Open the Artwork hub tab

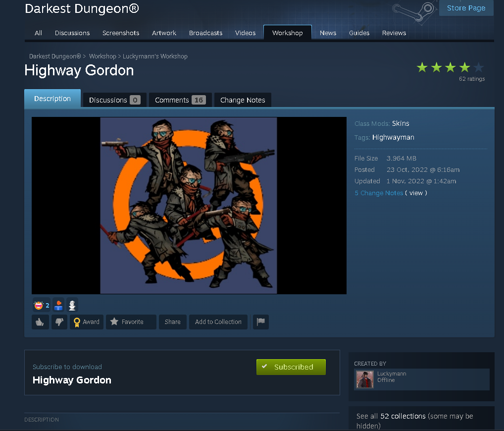164,33
